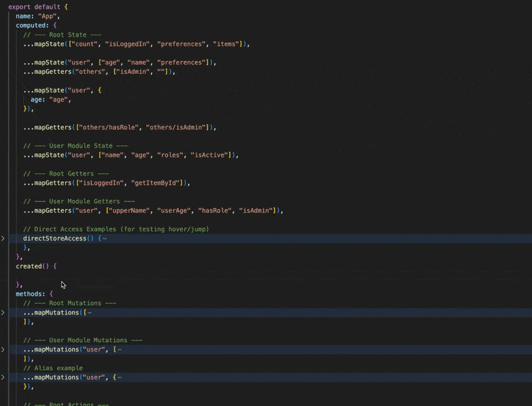Click the "// Alias example" comment

coord(53,368)
